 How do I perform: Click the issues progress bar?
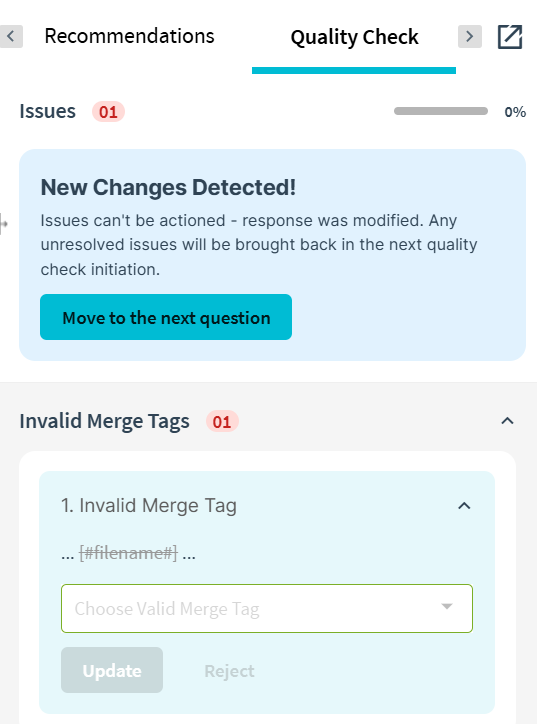440,111
